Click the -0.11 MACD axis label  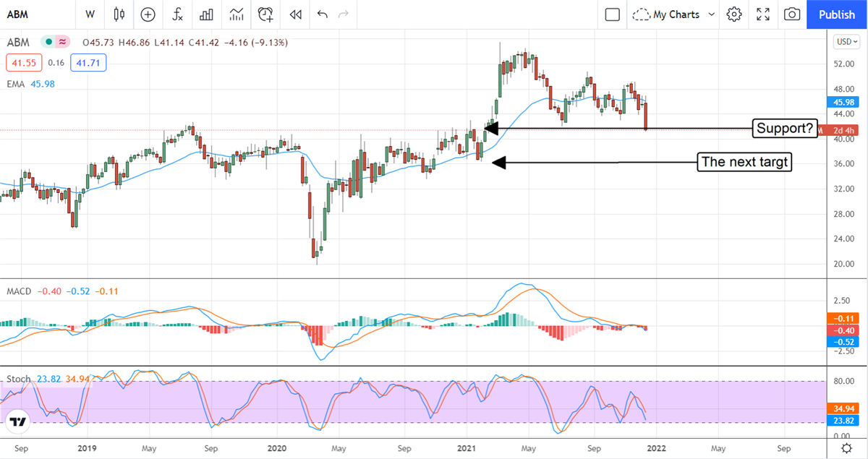844,318
